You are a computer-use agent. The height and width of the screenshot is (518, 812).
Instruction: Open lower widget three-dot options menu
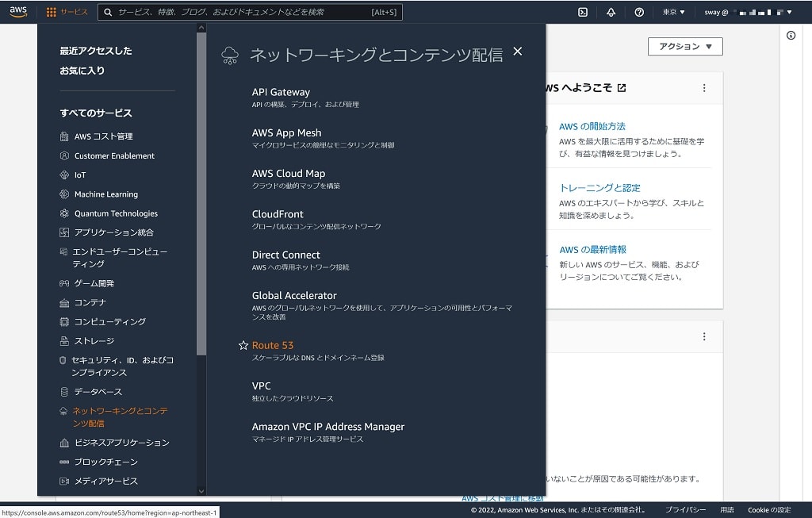point(704,336)
